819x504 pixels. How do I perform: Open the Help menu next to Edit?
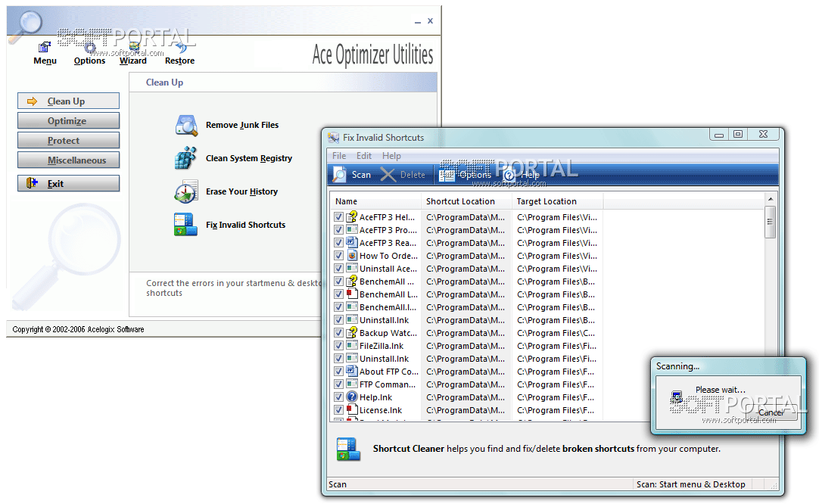click(x=391, y=156)
